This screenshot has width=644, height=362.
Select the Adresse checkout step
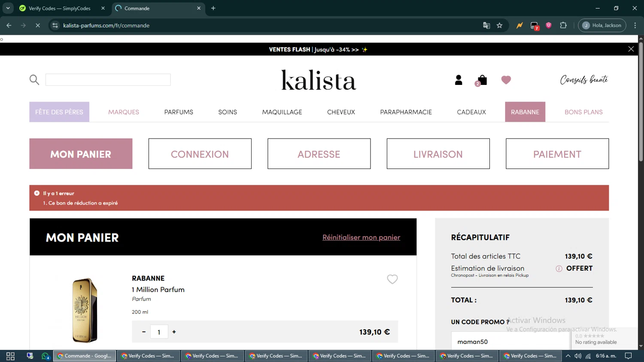(319, 154)
